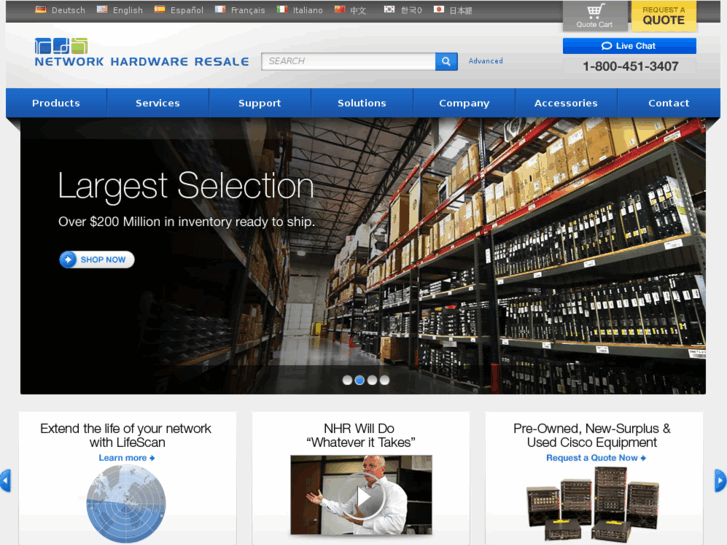Viewport: 727px width, 545px height.
Task: Open the Advanced search link
Action: click(485, 61)
